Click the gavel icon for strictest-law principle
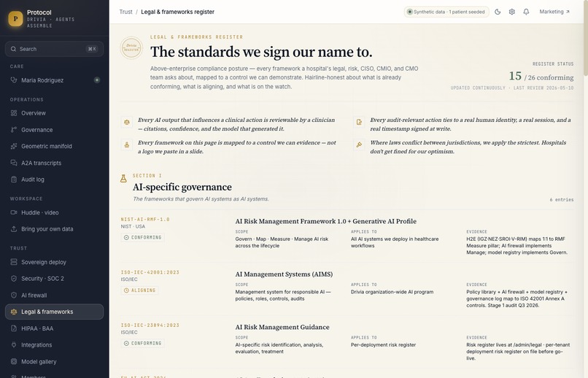This screenshot has width=588, height=378. tap(359, 144)
